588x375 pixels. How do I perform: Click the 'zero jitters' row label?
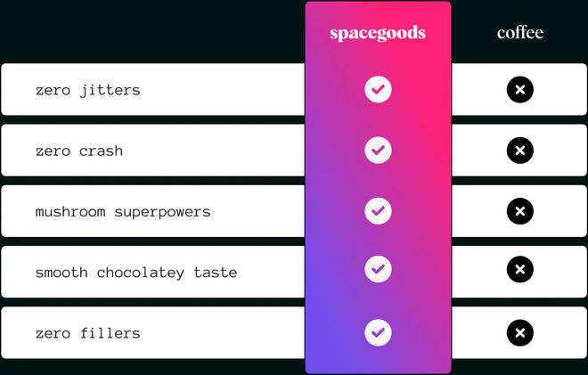click(87, 90)
